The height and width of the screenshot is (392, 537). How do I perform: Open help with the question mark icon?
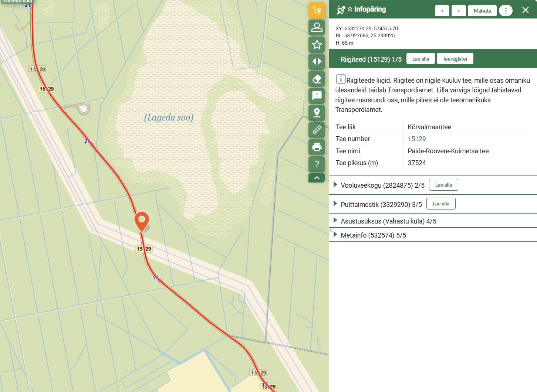click(x=317, y=164)
